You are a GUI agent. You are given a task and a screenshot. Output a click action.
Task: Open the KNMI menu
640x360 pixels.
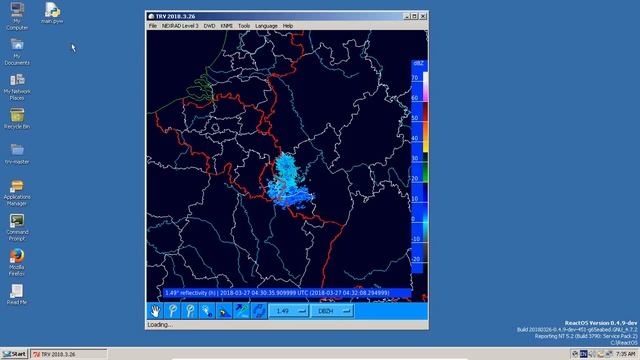(x=227, y=26)
